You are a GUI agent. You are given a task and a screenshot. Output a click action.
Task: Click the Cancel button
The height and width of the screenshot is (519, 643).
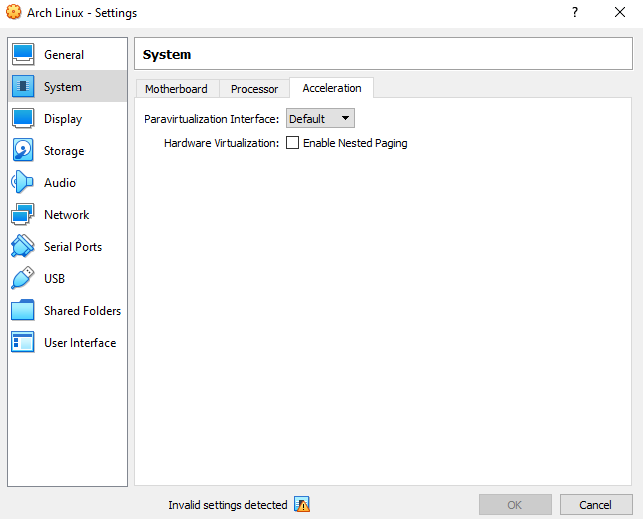tap(596, 504)
